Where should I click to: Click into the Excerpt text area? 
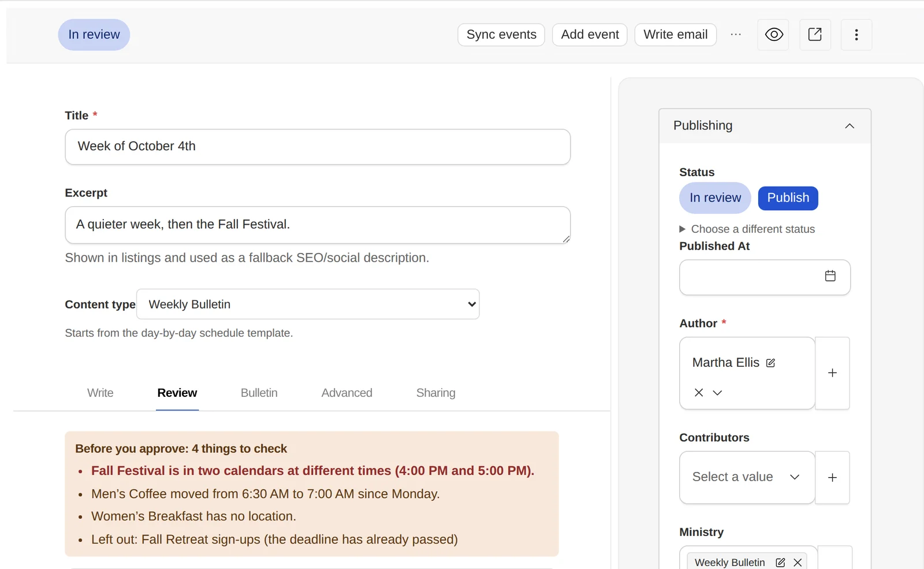(x=318, y=225)
